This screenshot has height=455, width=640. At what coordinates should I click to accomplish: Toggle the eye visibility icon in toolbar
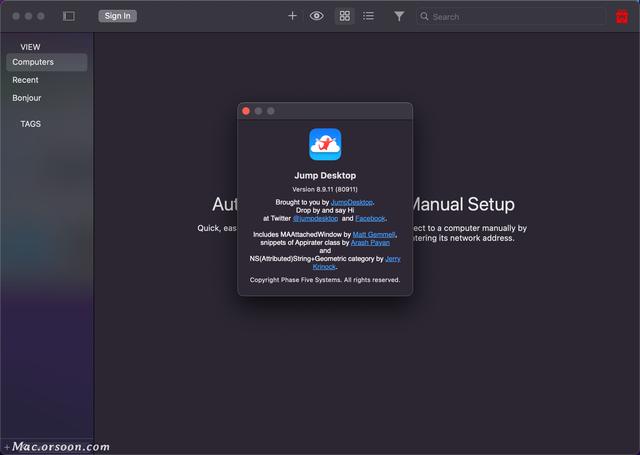coord(317,16)
